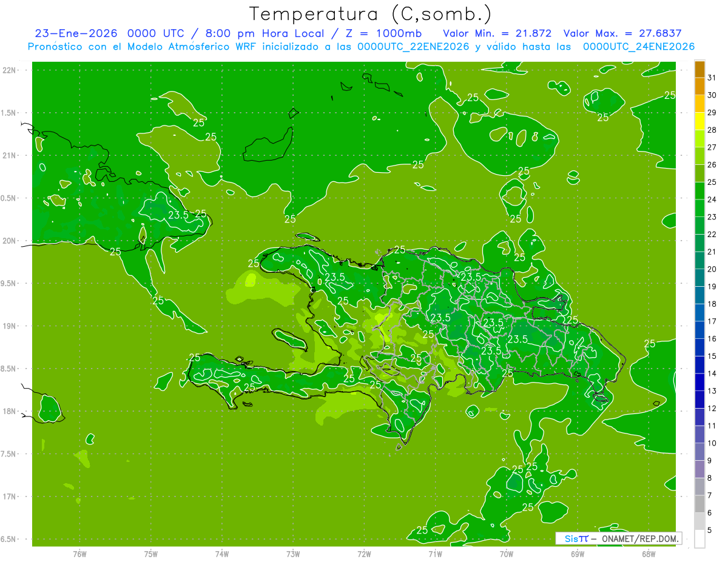The height and width of the screenshot is (562, 728).
Task: Pick the dark blue legend swatch between 12 and 13
Action: coord(699,400)
